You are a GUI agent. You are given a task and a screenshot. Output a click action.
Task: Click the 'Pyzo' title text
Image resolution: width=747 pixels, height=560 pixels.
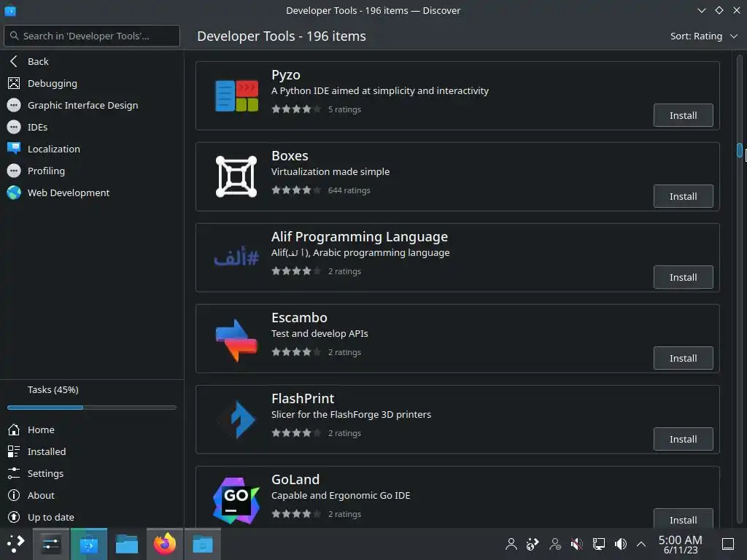pos(286,75)
